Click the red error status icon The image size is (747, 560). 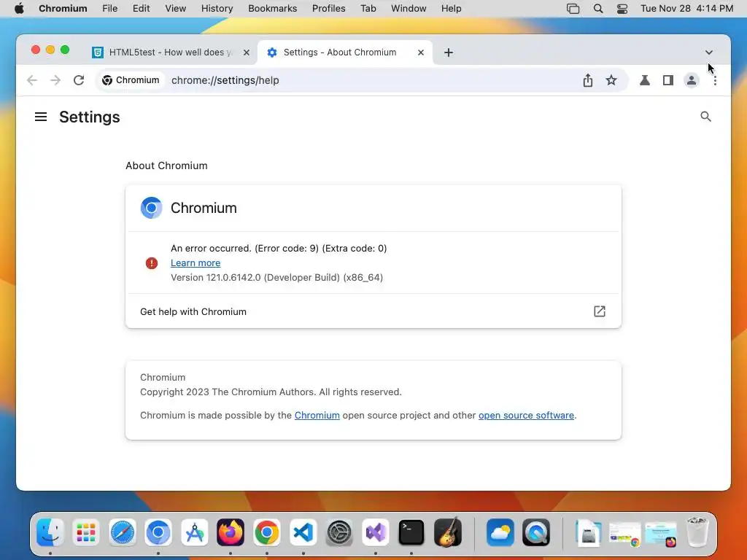pos(152,262)
